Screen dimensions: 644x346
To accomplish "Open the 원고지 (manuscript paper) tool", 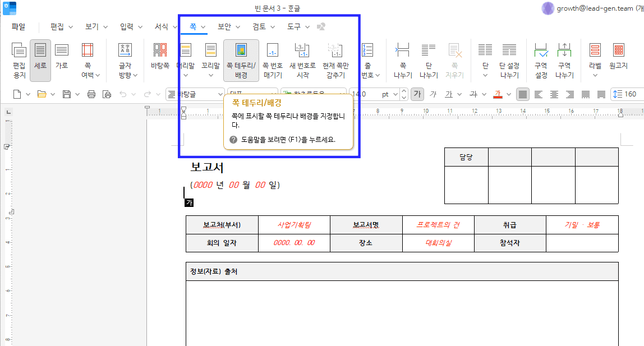I will coord(619,58).
